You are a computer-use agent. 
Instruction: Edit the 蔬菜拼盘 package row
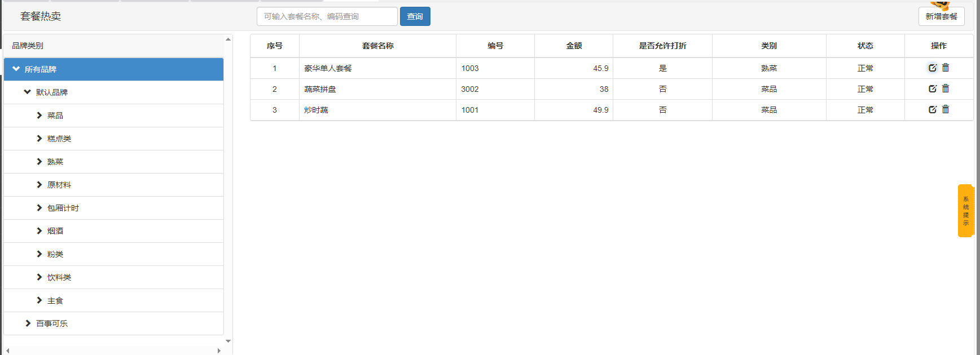coord(932,89)
